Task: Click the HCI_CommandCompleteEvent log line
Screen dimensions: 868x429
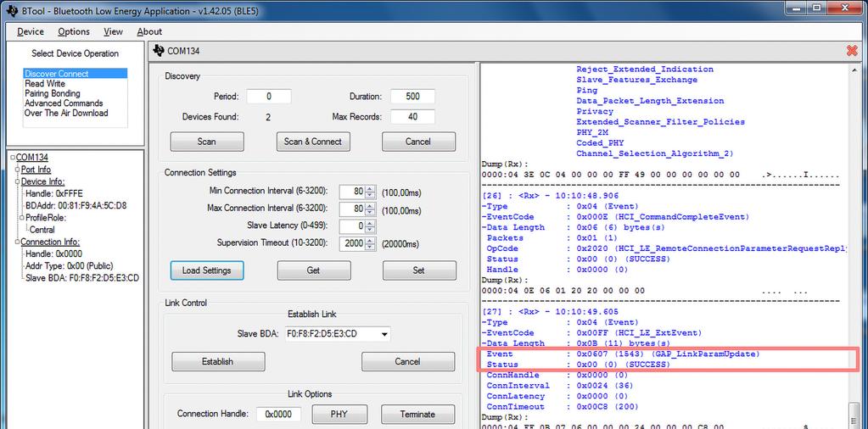Action: click(x=615, y=217)
